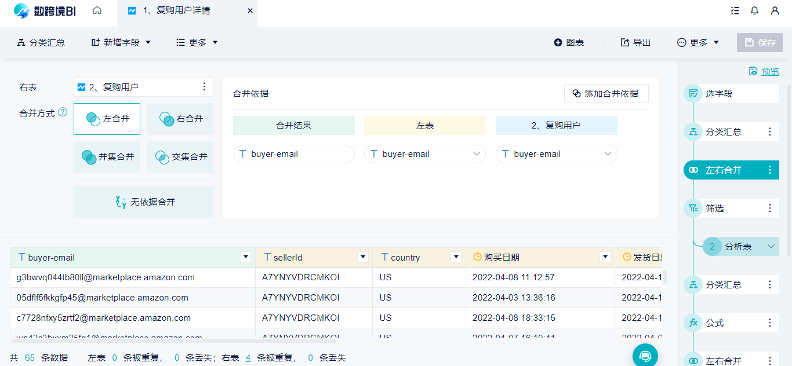Viewport: 792px width, 366px height.
Task: Open the user profile icon
Action: pos(775,11)
